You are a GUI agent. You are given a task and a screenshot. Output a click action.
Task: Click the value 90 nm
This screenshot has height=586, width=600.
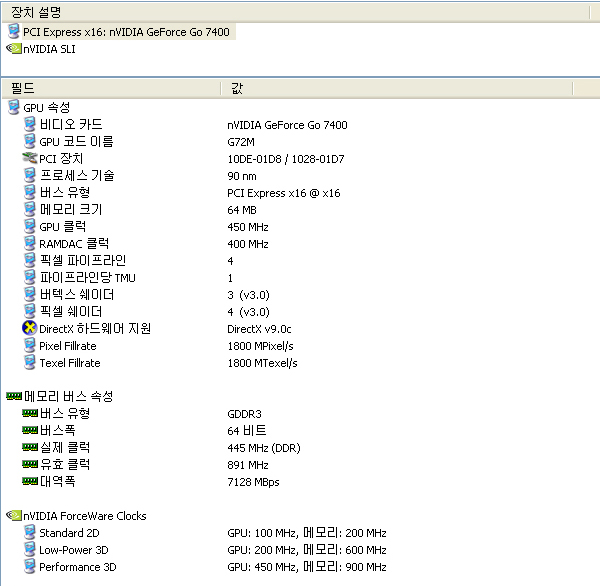pos(242,176)
